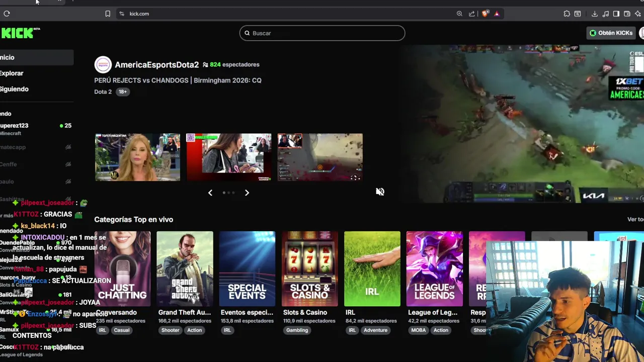The height and width of the screenshot is (362, 644).
Task: Click the Buscar search field
Action: (322, 33)
